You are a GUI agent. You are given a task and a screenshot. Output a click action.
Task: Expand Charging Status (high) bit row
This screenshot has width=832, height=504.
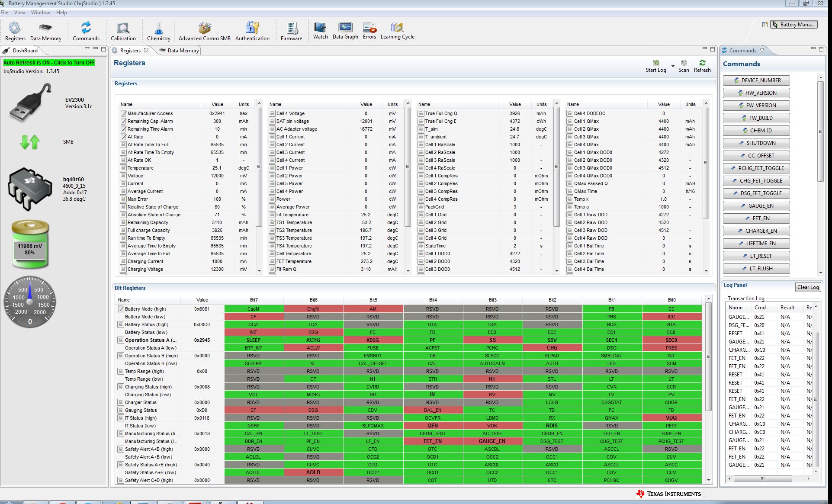tap(121, 387)
